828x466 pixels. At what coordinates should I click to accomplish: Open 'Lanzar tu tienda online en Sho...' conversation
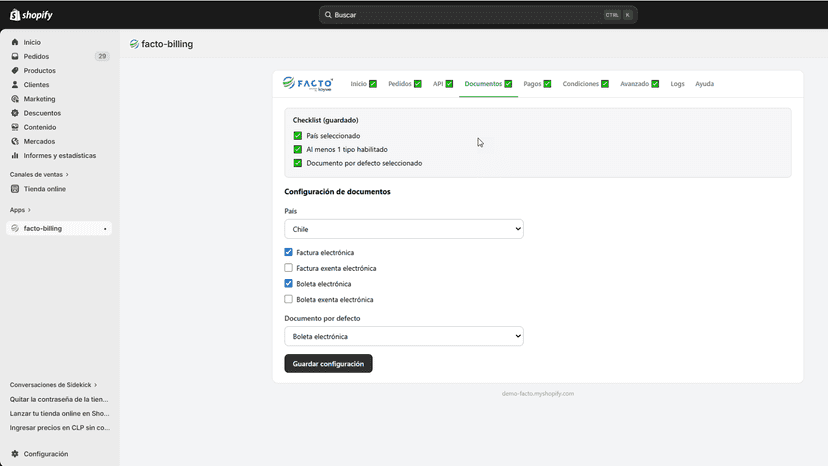[x=59, y=414]
